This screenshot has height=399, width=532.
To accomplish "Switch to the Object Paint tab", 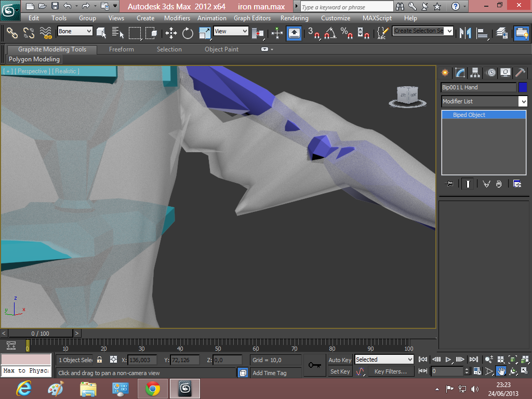I will (221, 49).
